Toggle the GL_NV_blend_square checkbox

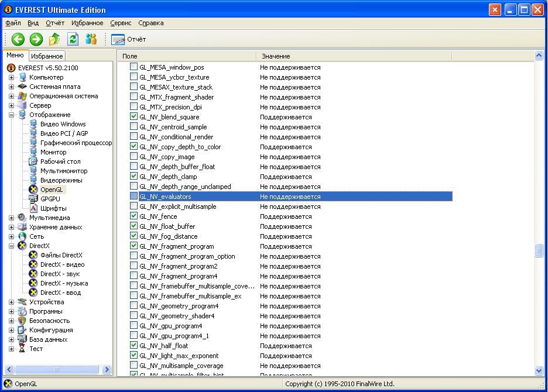pyautogui.click(x=133, y=117)
